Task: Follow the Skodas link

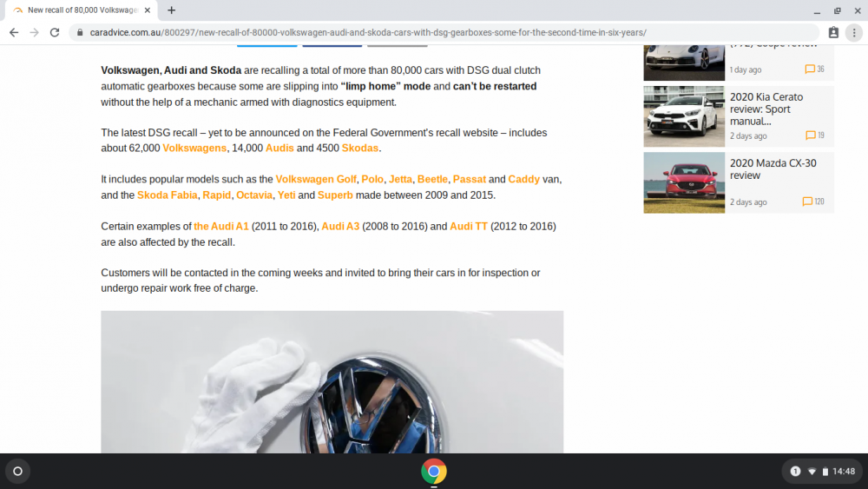Action: click(360, 148)
